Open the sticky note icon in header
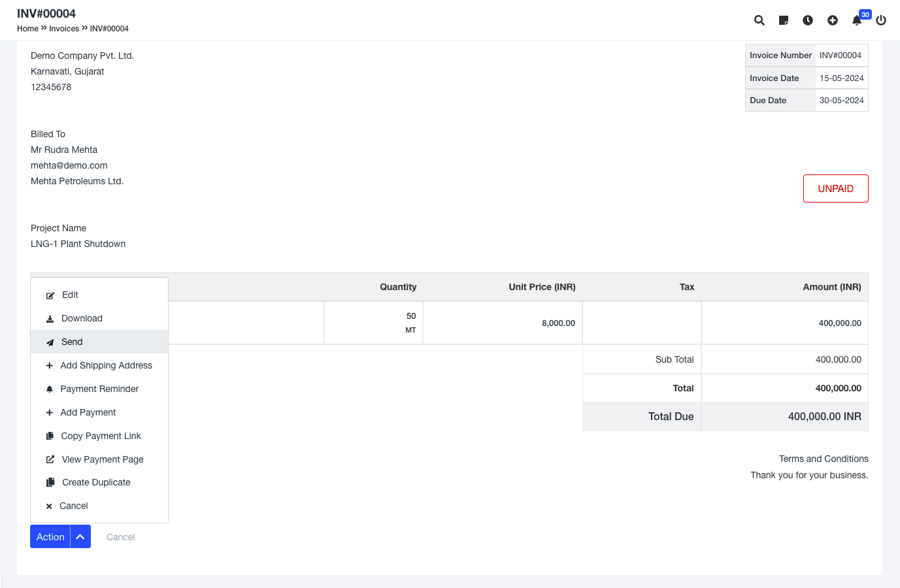The width and height of the screenshot is (900, 588). click(784, 20)
